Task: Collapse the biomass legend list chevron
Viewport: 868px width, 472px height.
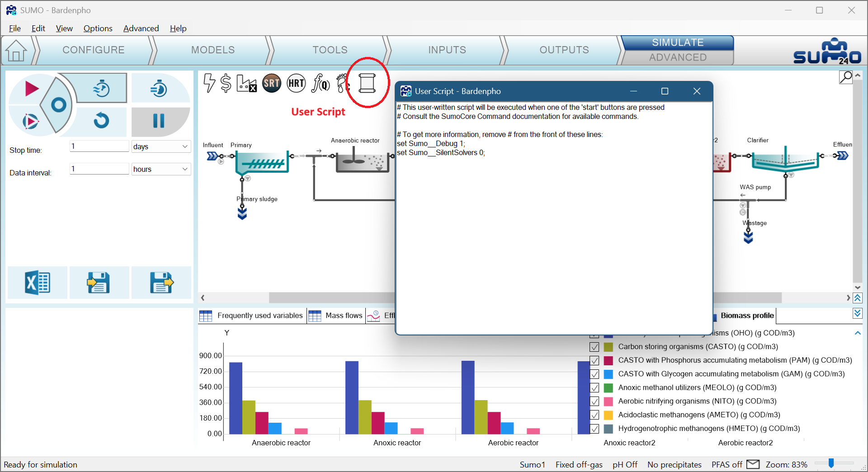Action: 858,333
